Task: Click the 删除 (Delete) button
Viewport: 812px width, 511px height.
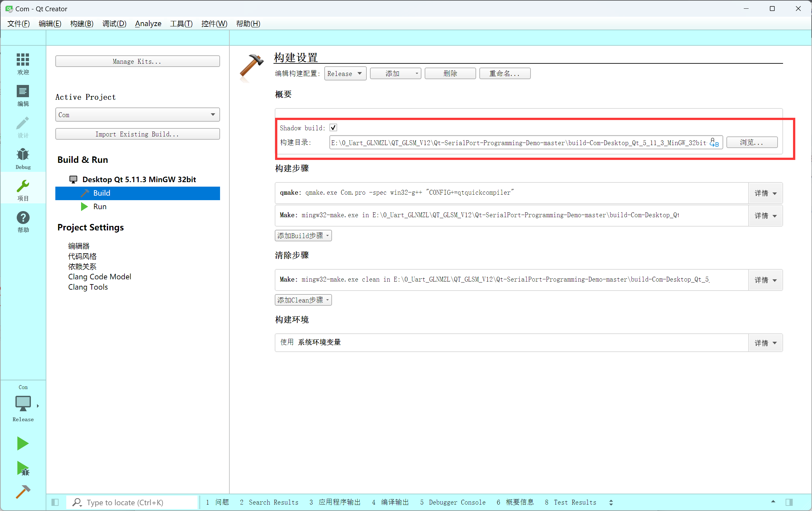Action: pos(450,74)
